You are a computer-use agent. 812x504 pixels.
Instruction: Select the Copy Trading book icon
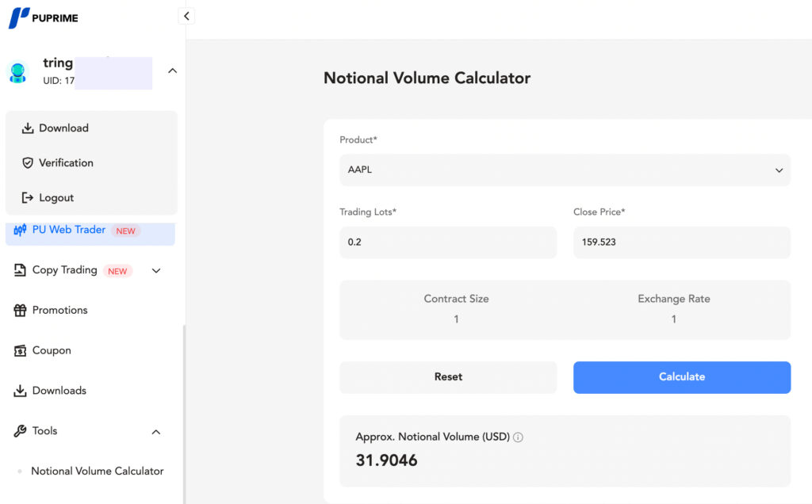tap(20, 270)
